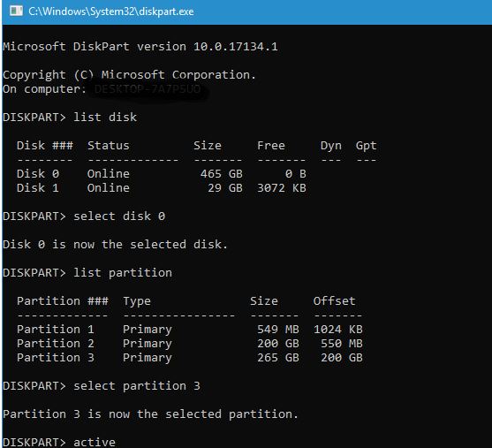Click the diskpart window icon in title bar

(16, 11)
